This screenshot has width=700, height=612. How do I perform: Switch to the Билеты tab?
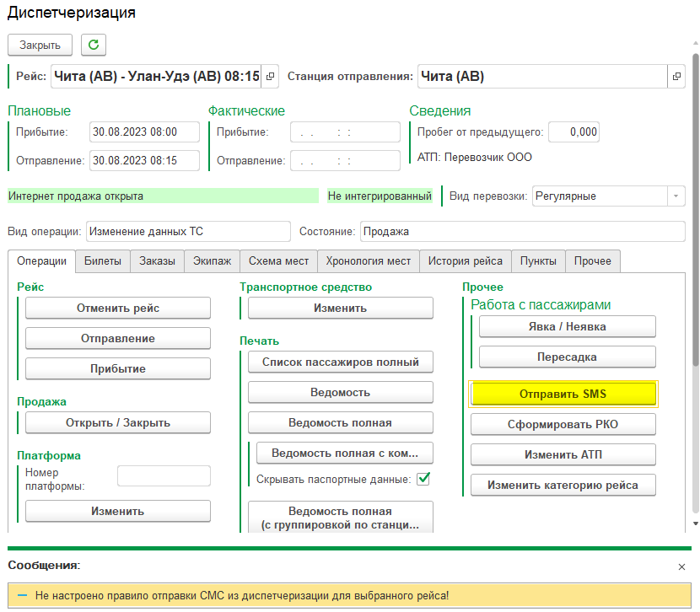coord(103,261)
